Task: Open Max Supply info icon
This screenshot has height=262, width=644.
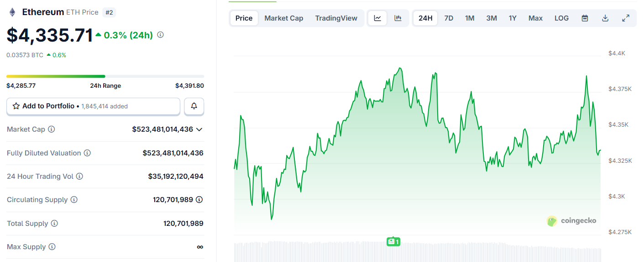Action: (x=52, y=247)
